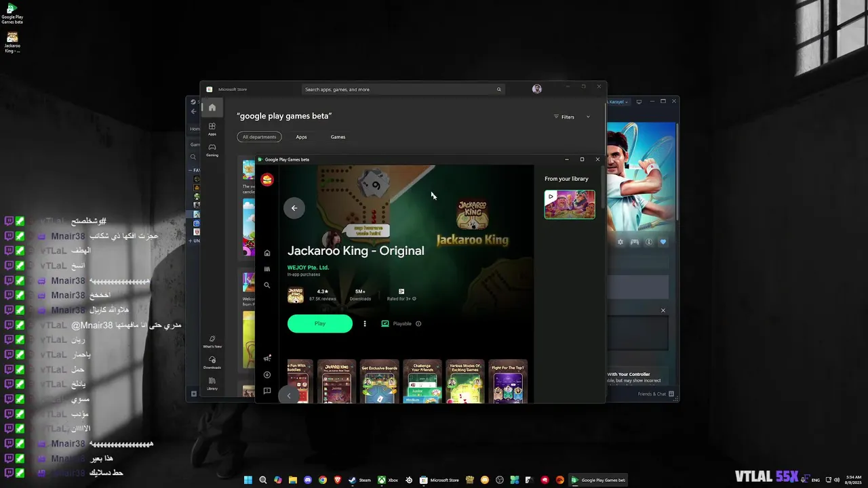868x488 pixels.
Task: Open downloads icon in Google Play Games sidebar
Action: (267, 375)
